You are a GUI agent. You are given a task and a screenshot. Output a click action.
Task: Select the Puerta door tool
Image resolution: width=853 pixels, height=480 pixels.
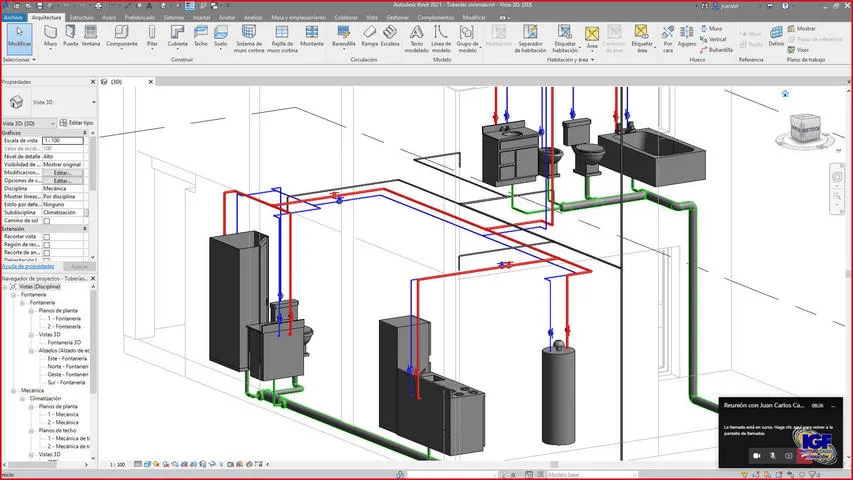[71, 36]
